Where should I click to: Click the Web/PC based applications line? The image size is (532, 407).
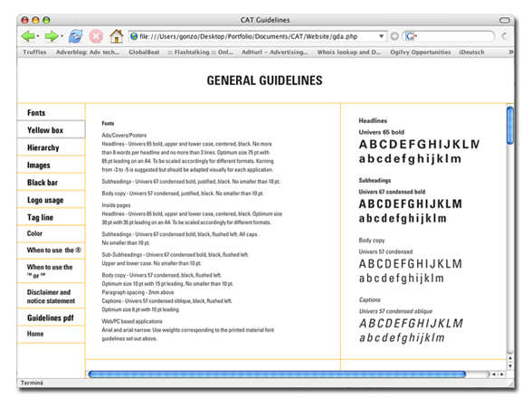[132, 321]
